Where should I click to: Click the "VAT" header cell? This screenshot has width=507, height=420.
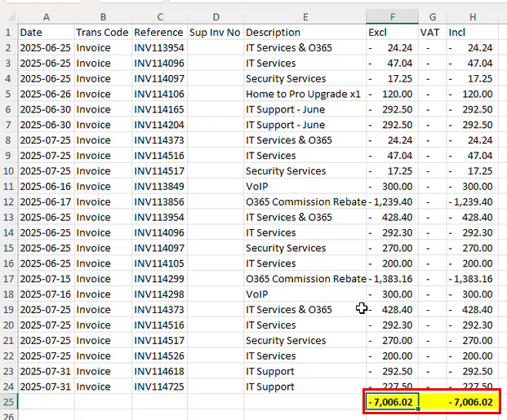432,32
